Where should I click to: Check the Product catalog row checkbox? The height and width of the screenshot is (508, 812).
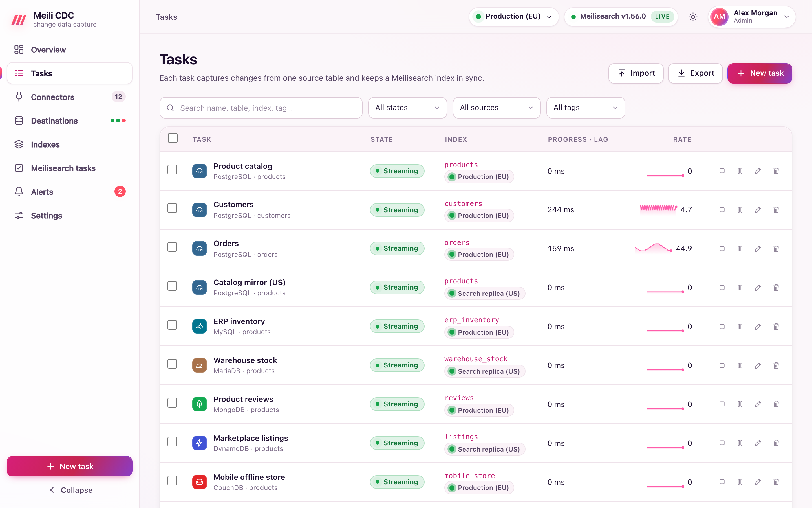click(173, 170)
